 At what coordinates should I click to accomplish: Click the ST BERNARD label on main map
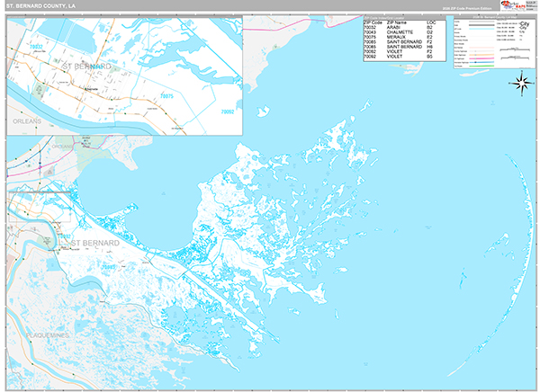[95, 243]
